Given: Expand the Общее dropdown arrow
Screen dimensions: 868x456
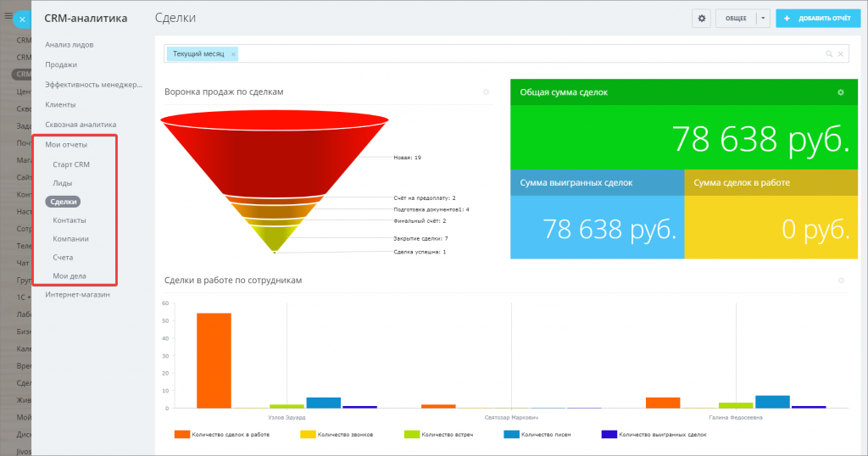Looking at the screenshot, I should (x=763, y=18).
